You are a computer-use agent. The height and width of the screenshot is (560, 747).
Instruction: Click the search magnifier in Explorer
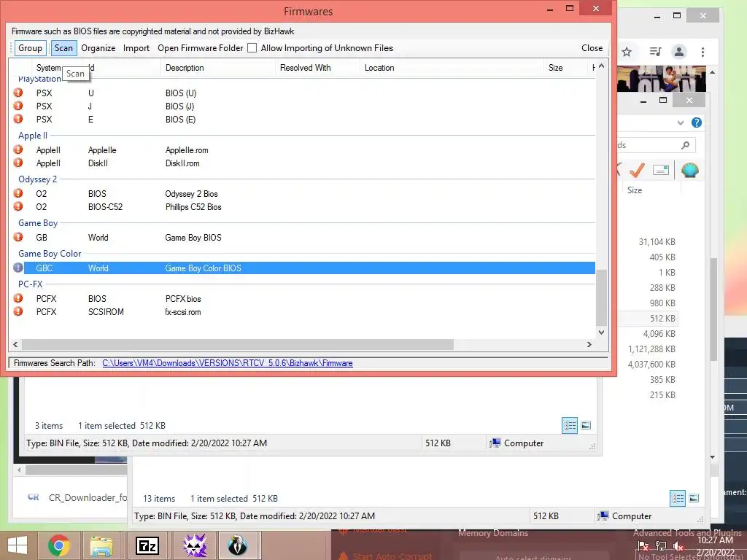685,145
